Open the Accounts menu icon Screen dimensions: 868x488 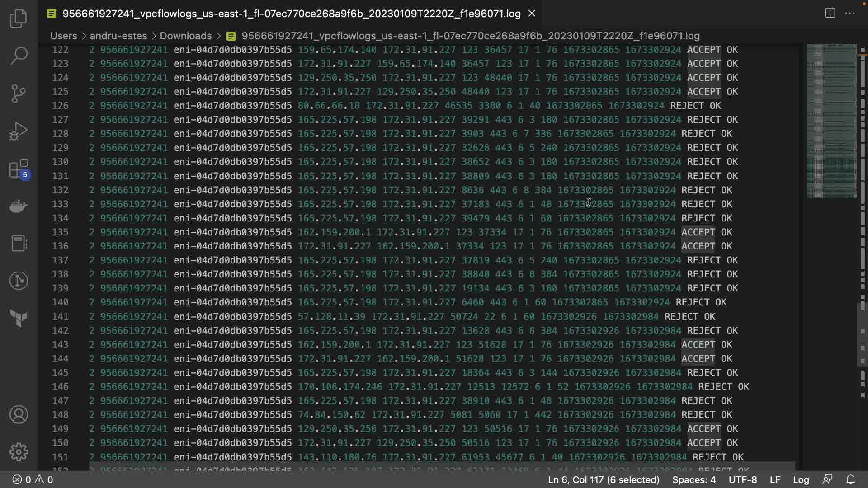(x=19, y=414)
